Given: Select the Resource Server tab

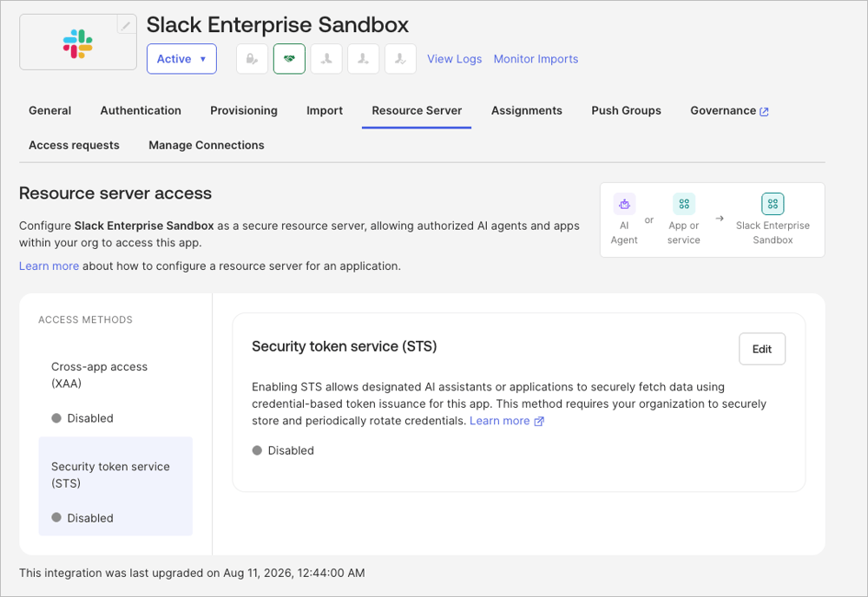Looking at the screenshot, I should 417,111.
